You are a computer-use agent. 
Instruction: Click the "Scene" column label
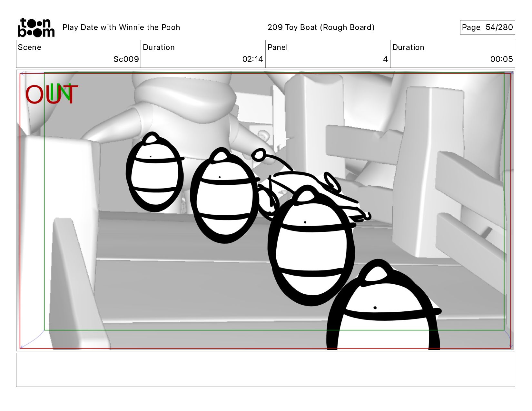[30, 47]
